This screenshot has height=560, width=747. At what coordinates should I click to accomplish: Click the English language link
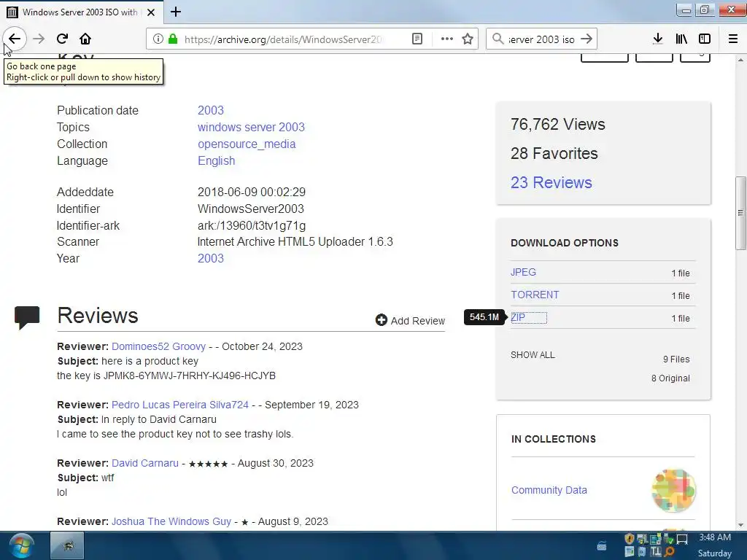216,161
